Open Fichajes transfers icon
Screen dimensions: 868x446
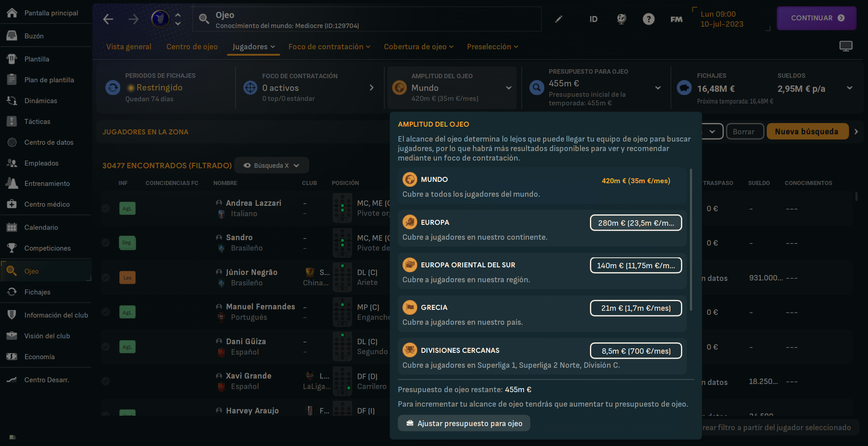pyautogui.click(x=12, y=292)
